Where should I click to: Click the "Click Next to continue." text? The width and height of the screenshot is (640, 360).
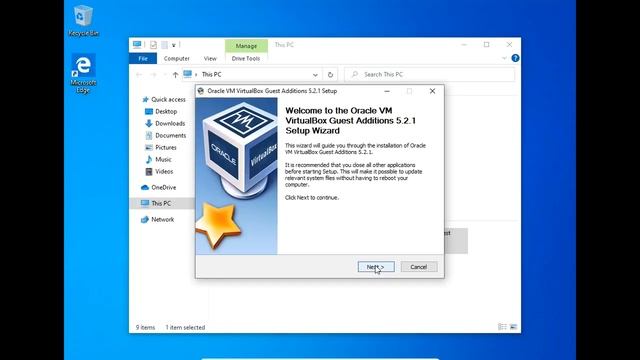coord(312,198)
